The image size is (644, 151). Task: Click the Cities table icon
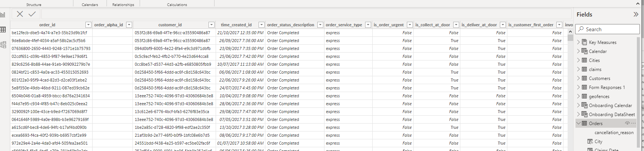click(585, 60)
